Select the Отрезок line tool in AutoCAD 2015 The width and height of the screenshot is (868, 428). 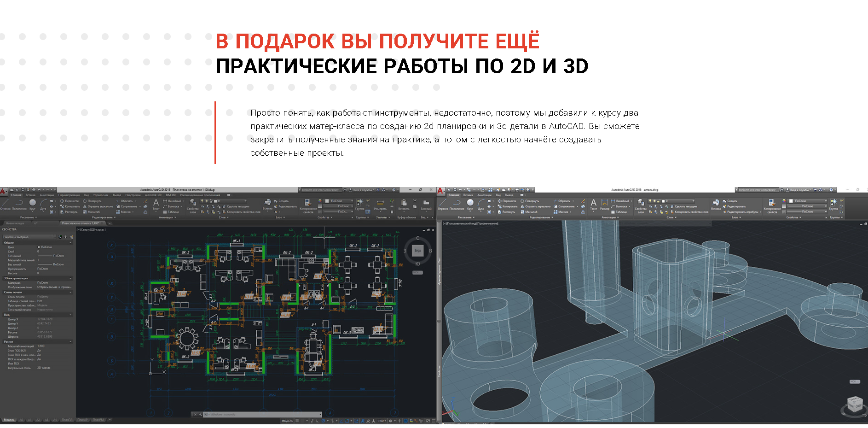pyautogui.click(x=5, y=205)
